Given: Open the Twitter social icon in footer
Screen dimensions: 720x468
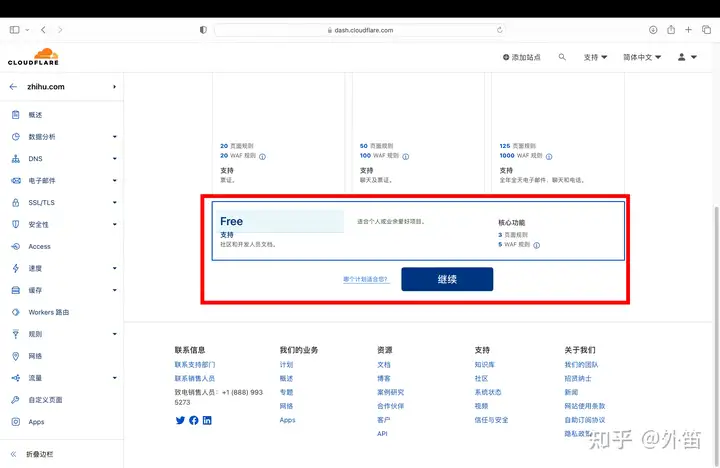Looking at the screenshot, I should coord(180,420).
